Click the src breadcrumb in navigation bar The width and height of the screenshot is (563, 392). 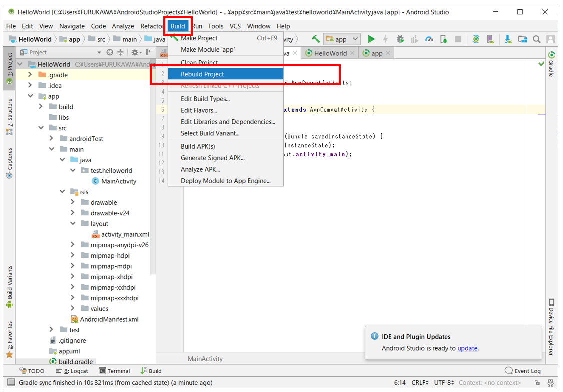click(x=97, y=39)
